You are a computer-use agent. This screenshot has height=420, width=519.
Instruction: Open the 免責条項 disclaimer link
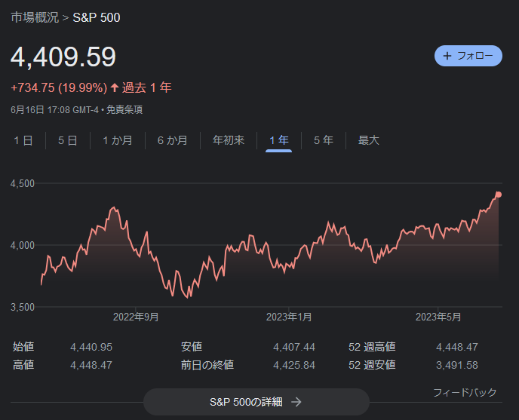coord(124,110)
